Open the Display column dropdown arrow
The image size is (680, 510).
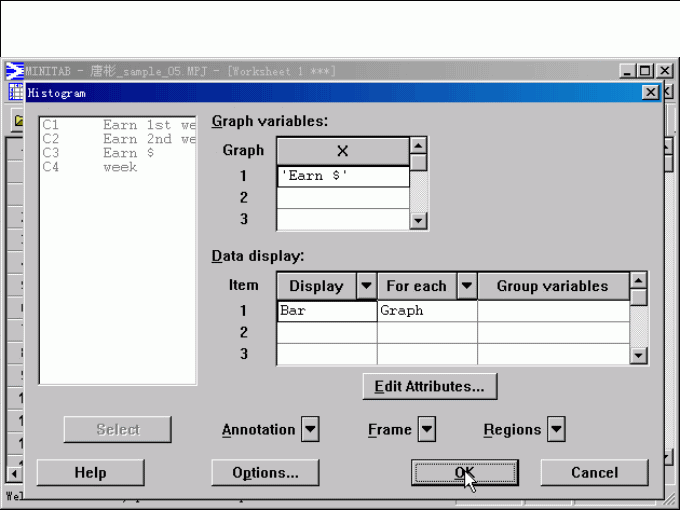click(x=366, y=286)
